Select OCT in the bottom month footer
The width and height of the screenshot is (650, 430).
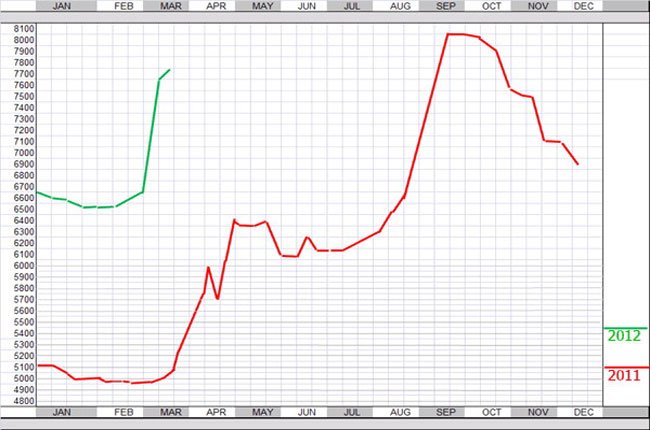pos(492,412)
